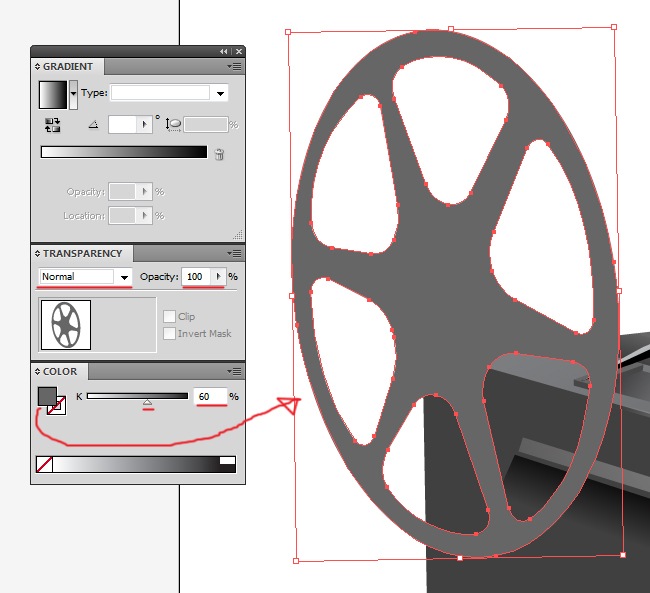Click the gradient stop Opacity field
650x593 pixels.
point(122,192)
